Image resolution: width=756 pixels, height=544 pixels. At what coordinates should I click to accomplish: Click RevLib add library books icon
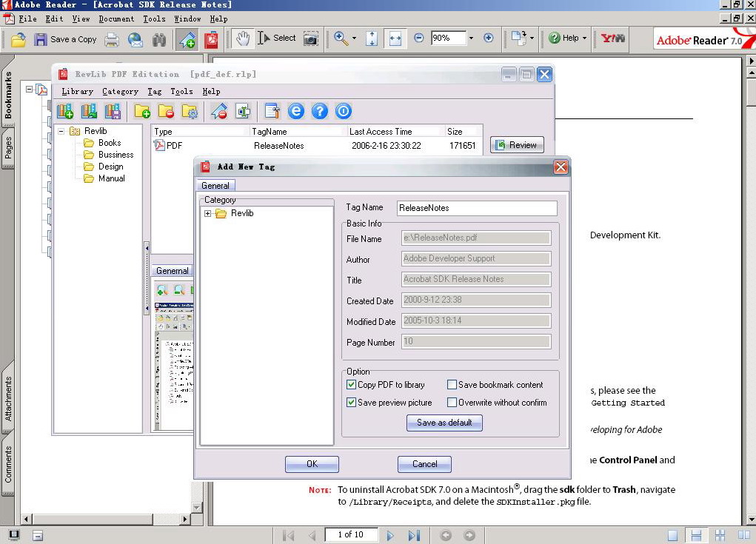pos(65,111)
